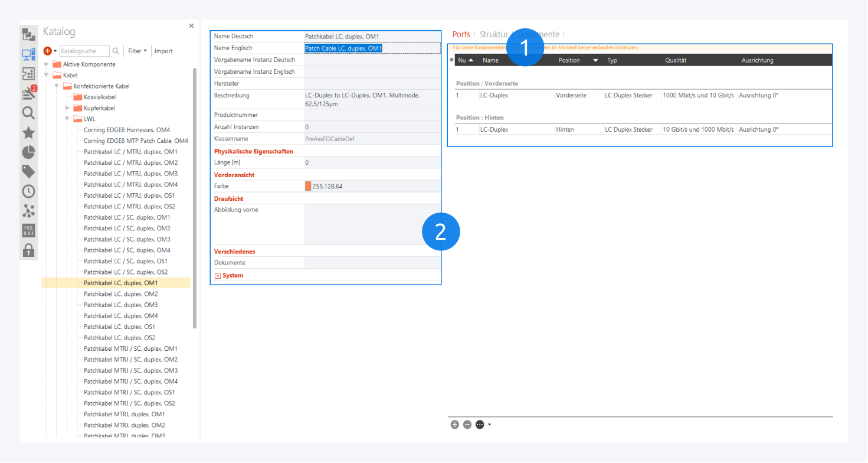Click the padlock icon in sidebar
Image resolution: width=868 pixels, height=463 pixels.
point(28,249)
